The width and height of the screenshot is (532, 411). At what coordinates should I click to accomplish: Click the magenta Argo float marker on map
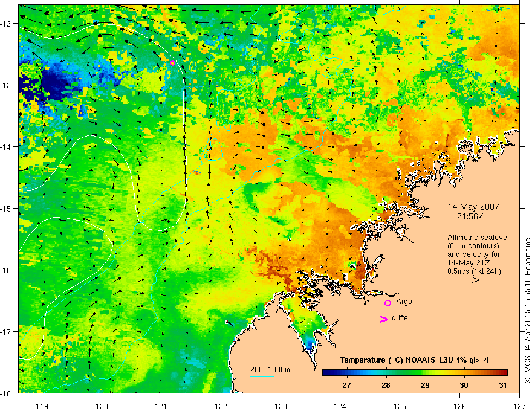tap(172, 63)
